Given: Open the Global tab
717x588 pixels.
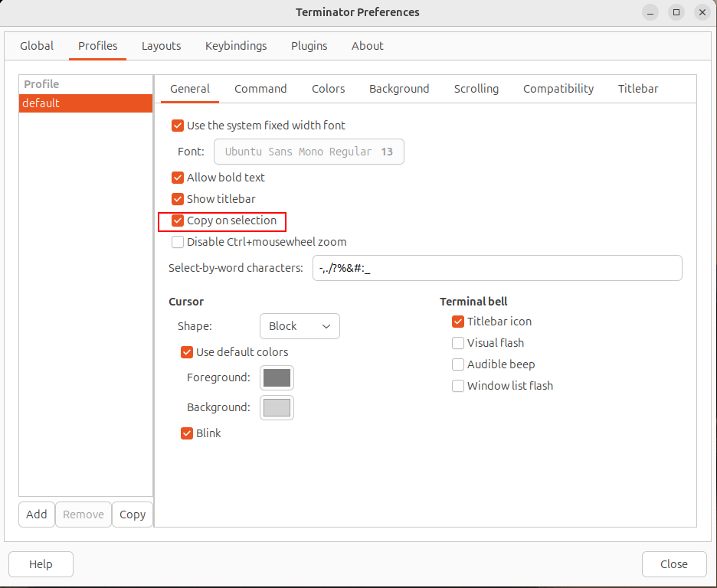Looking at the screenshot, I should [x=37, y=46].
